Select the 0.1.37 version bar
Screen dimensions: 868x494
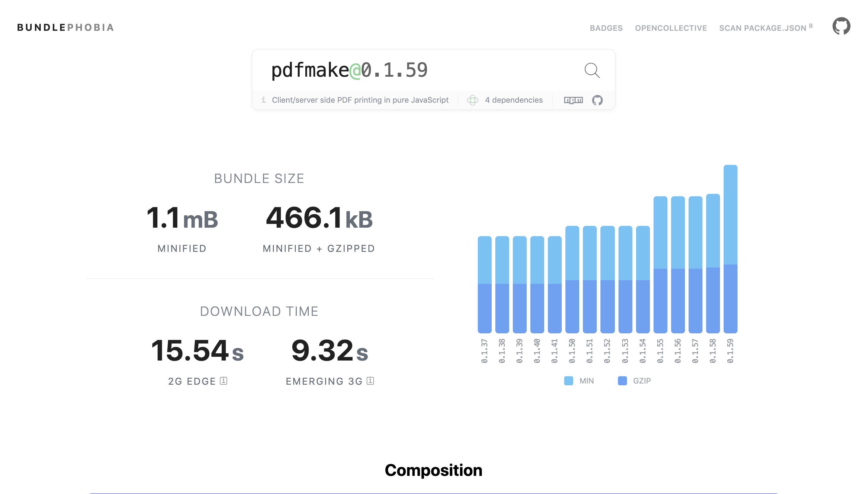(x=484, y=285)
